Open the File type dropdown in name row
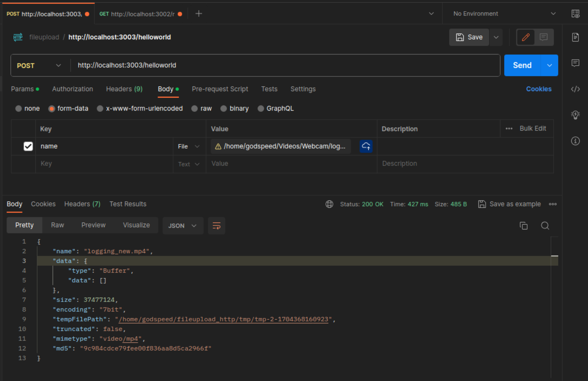588x381 pixels. [189, 146]
